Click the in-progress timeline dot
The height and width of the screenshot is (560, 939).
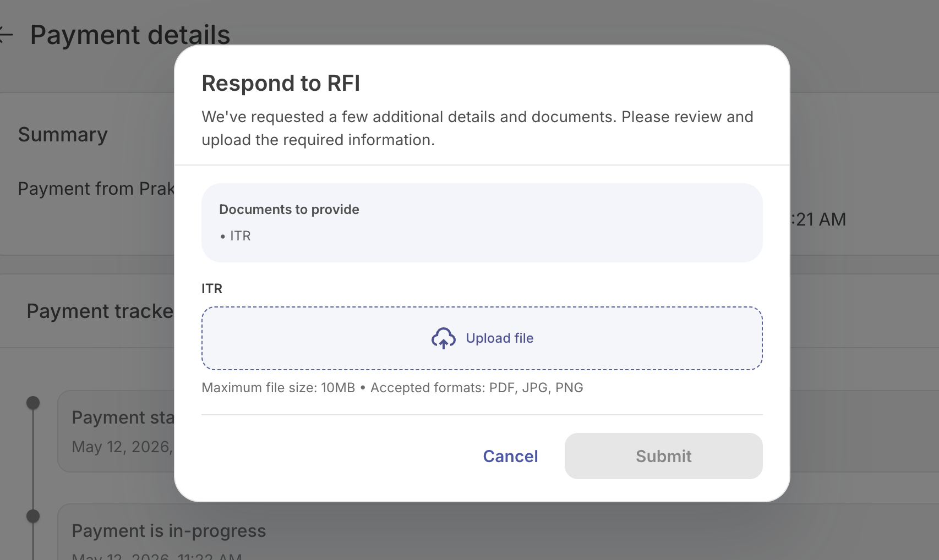coord(33,516)
